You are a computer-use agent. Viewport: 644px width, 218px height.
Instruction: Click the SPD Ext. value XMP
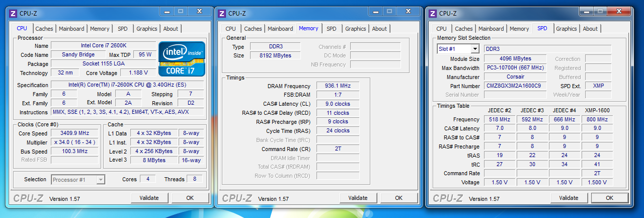coord(598,86)
